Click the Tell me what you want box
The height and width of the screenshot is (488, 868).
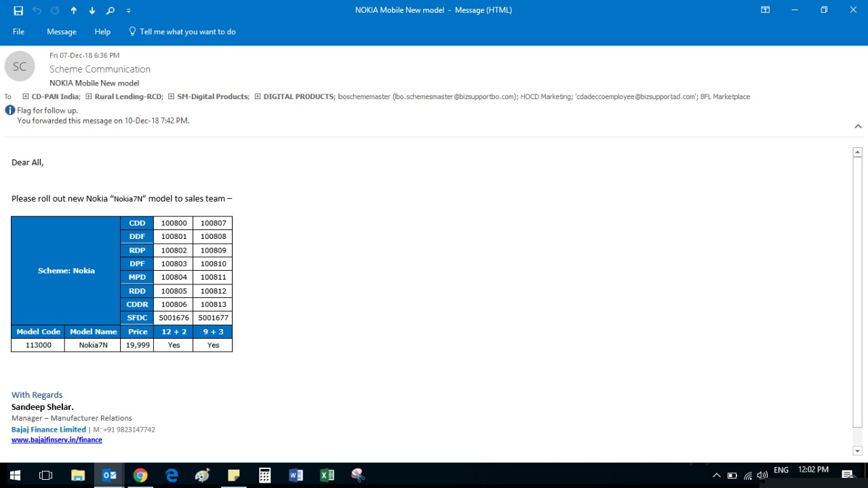coord(187,32)
